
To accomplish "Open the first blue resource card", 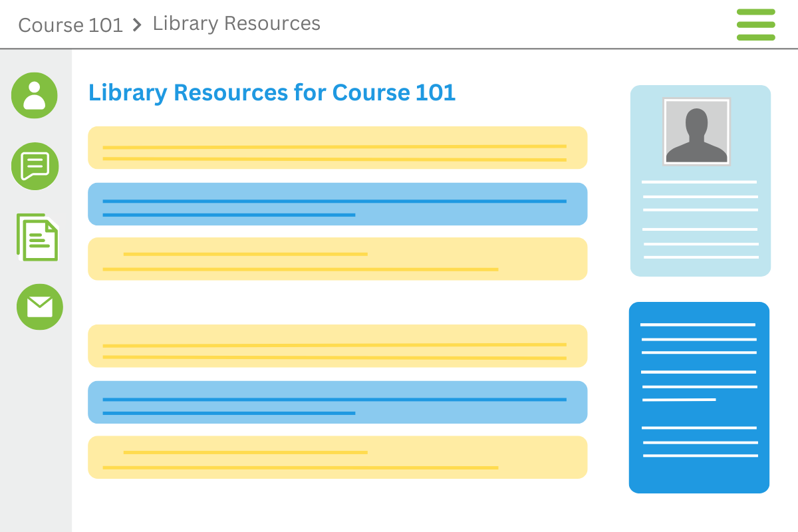I will [x=337, y=204].
